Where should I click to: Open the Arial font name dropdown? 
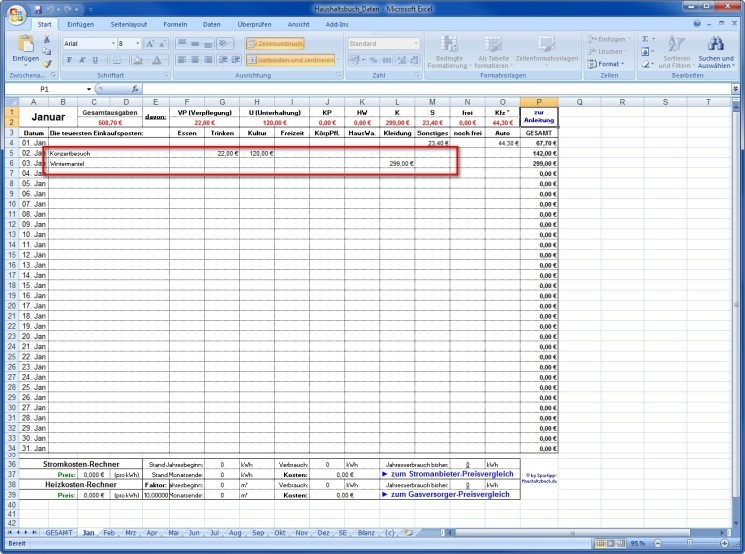pos(114,44)
